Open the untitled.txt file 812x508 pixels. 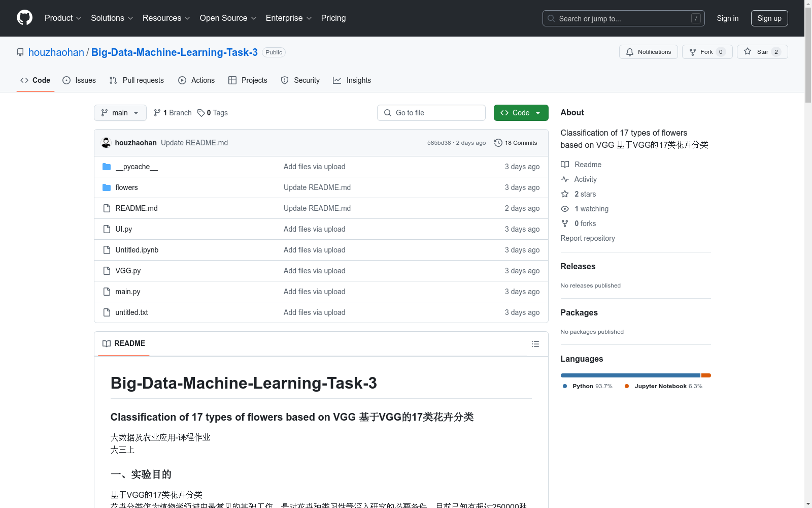(x=131, y=312)
